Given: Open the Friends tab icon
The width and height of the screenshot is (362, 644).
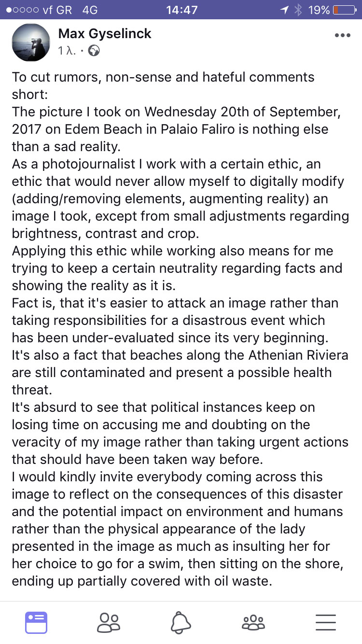Looking at the screenshot, I should click(x=109, y=622).
